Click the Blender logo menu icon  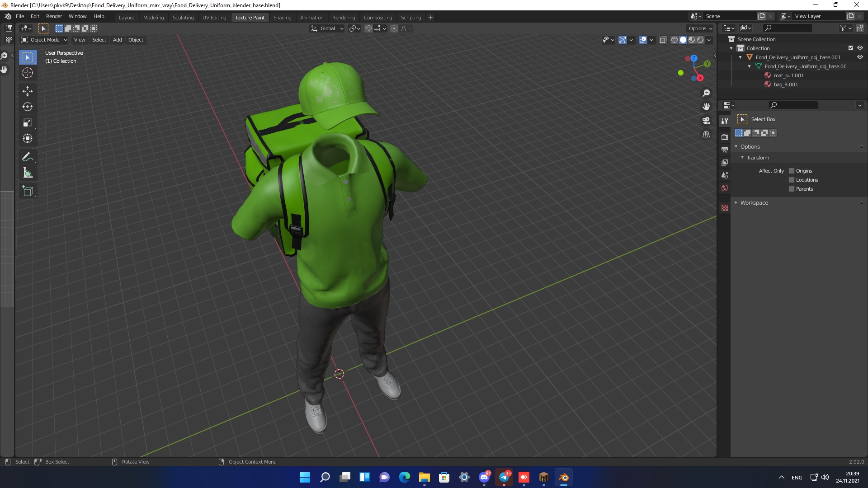click(8, 16)
